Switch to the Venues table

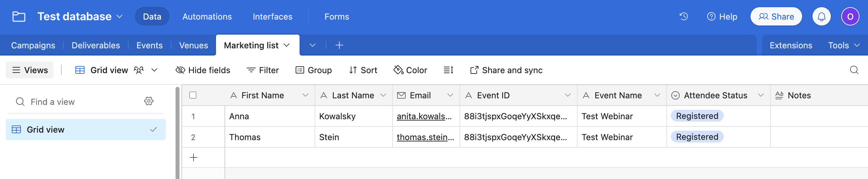pyautogui.click(x=194, y=45)
